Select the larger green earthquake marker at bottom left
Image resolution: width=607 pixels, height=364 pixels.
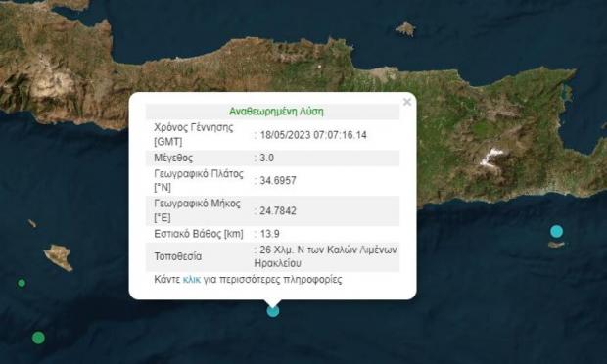click(x=38, y=338)
